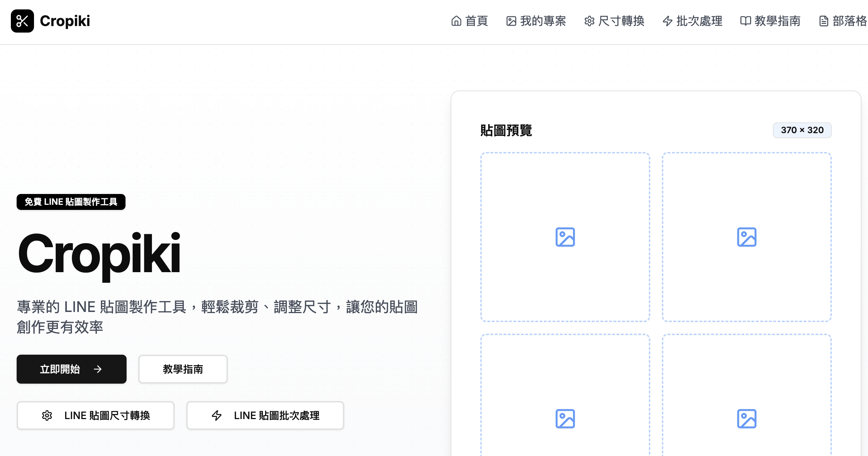Click the Cropiki brand name in header
The width and height of the screenshot is (868, 456).
tap(65, 21)
